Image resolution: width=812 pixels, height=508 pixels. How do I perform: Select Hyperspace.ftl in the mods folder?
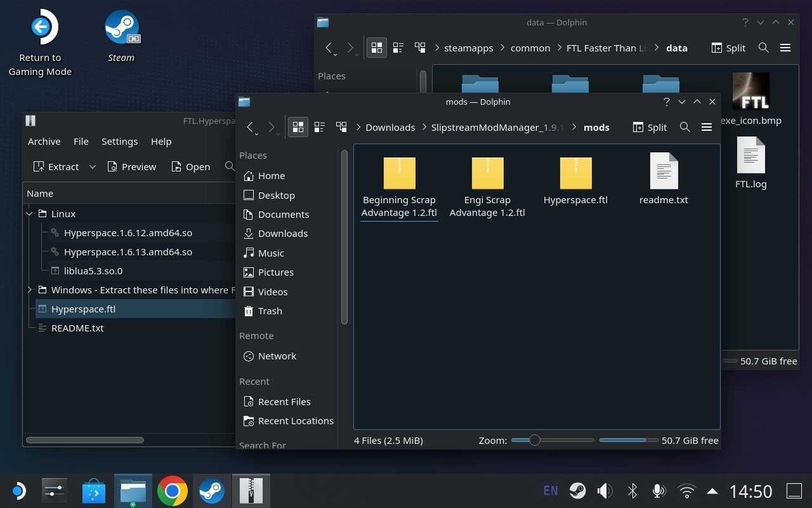click(x=575, y=180)
